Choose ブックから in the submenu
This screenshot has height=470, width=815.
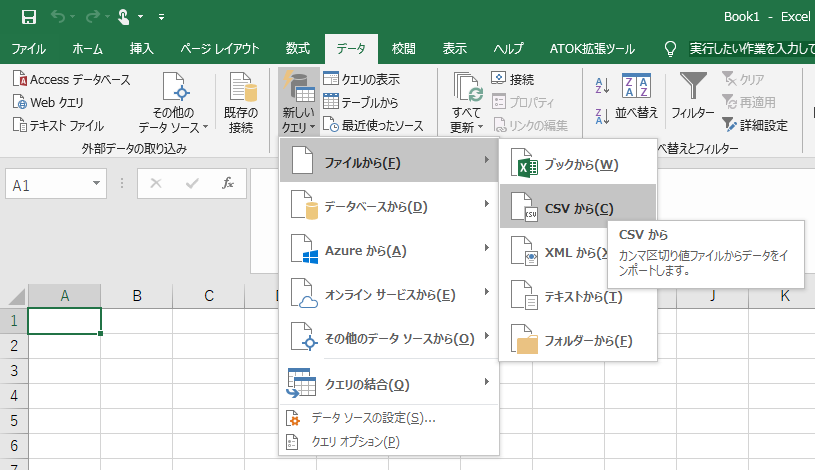pyautogui.click(x=578, y=162)
